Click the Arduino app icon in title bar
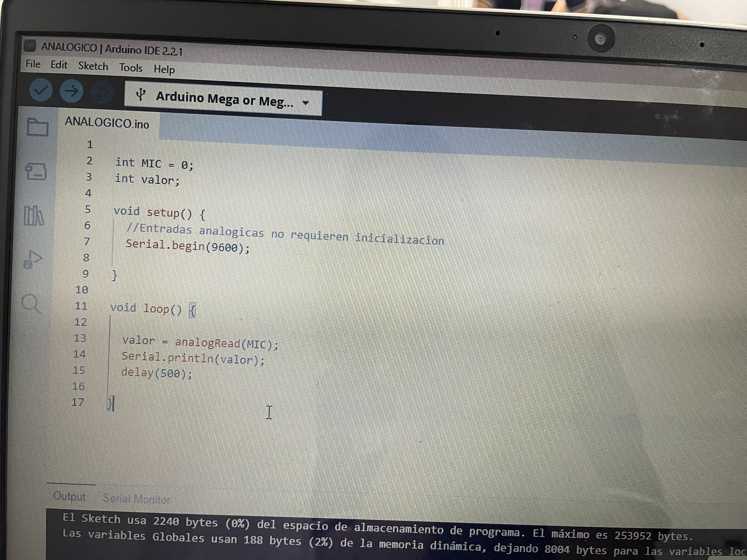747x560 pixels. 30,45
